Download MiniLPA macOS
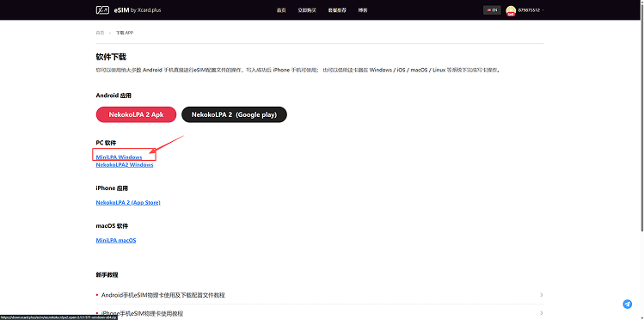Screen dimensions: 644x320 click(x=116, y=240)
